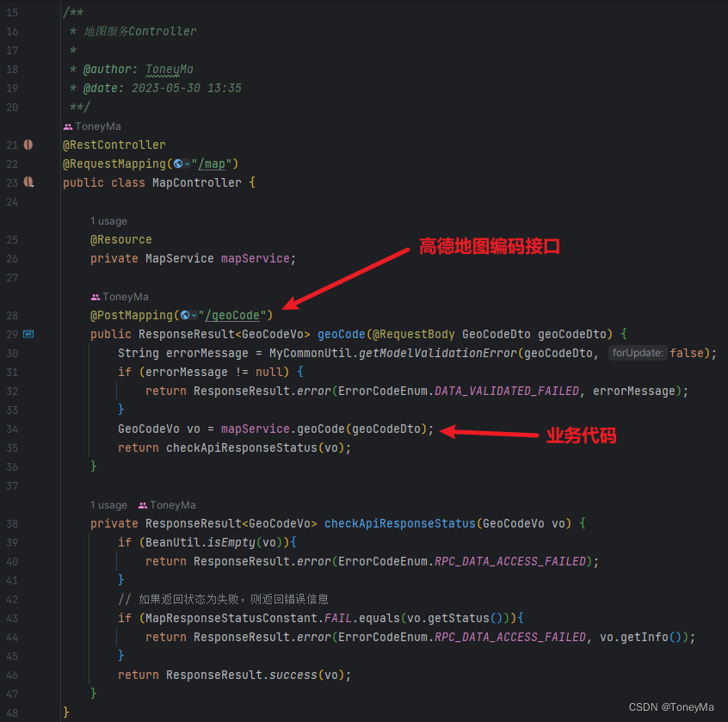Image resolution: width=728 pixels, height=722 pixels.
Task: Click the author people icon above checkApiResponseStatus
Action: [143, 505]
